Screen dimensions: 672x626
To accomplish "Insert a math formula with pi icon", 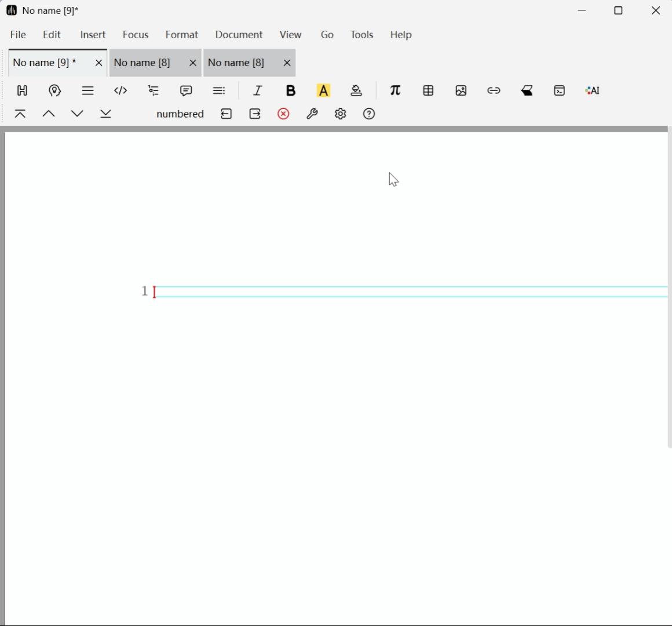I will 395,90.
